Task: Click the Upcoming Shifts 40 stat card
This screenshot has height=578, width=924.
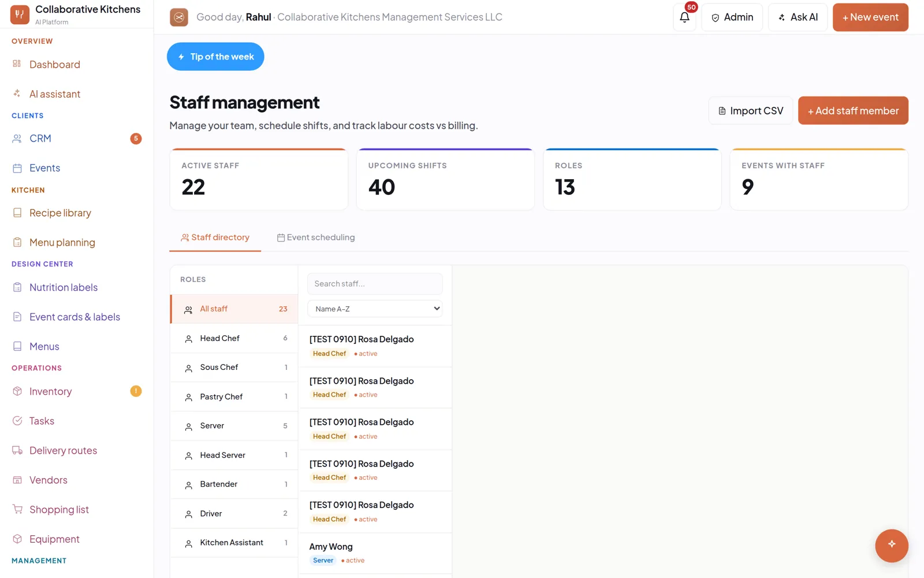Action: (x=445, y=179)
